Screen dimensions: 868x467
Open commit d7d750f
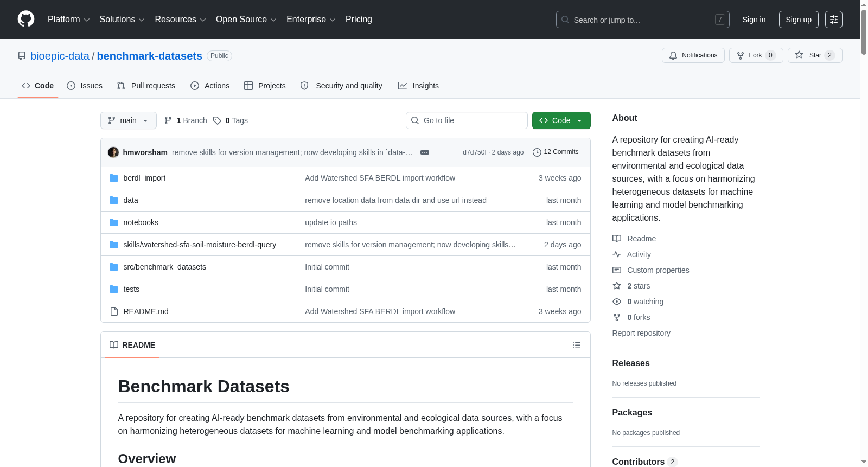click(x=475, y=152)
